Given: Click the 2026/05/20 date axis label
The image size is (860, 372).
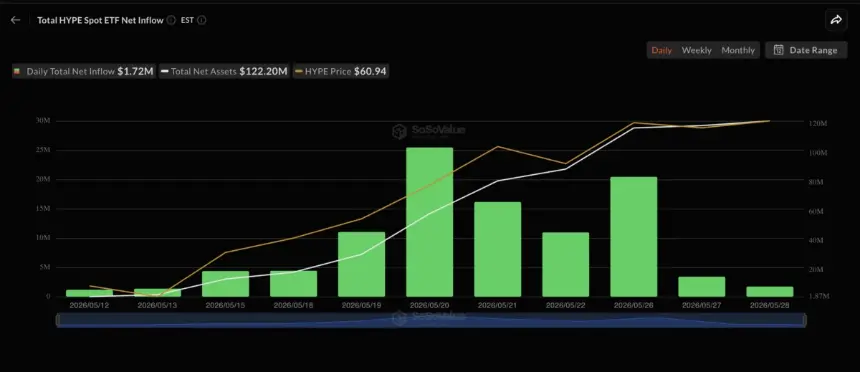Looking at the screenshot, I should pos(429,305).
